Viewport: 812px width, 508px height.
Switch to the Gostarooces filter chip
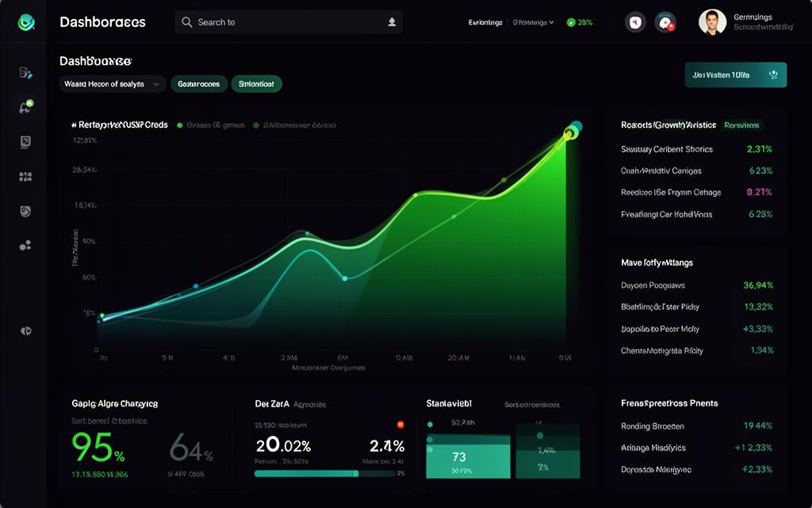click(x=199, y=83)
